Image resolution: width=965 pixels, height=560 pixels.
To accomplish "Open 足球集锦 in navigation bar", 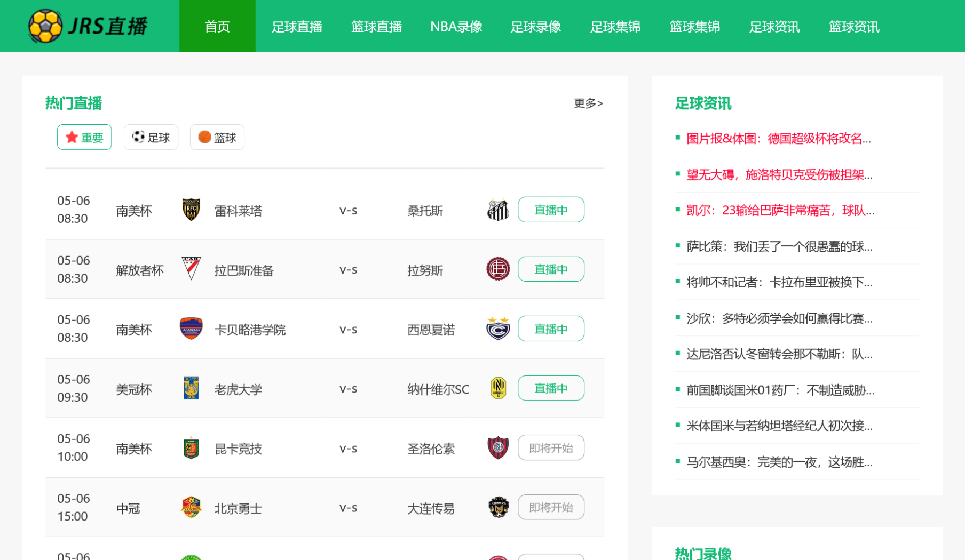I will tap(615, 26).
